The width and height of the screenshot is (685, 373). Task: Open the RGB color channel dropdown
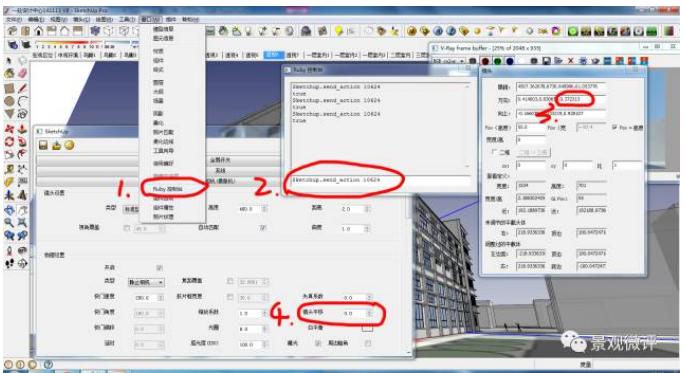(448, 61)
